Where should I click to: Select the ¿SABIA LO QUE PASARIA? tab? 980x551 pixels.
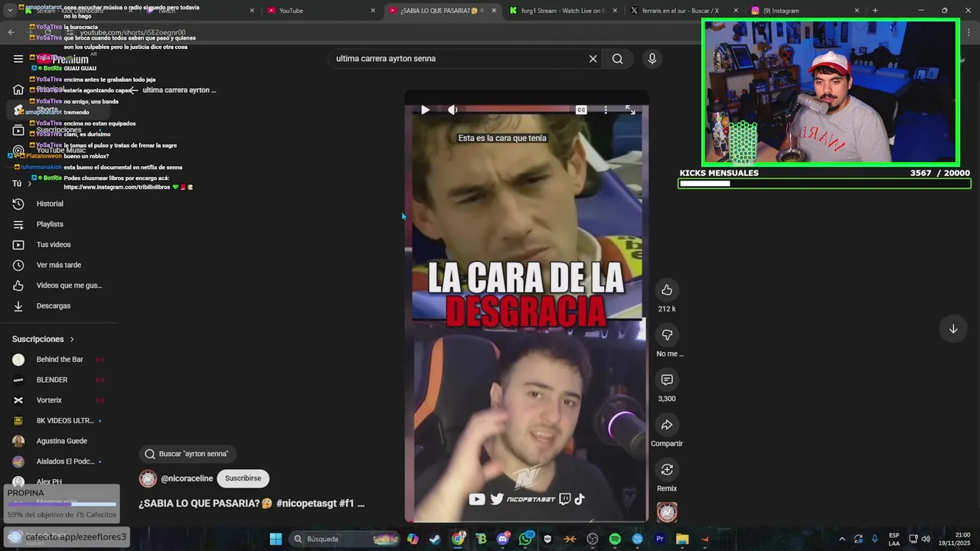tap(443, 11)
